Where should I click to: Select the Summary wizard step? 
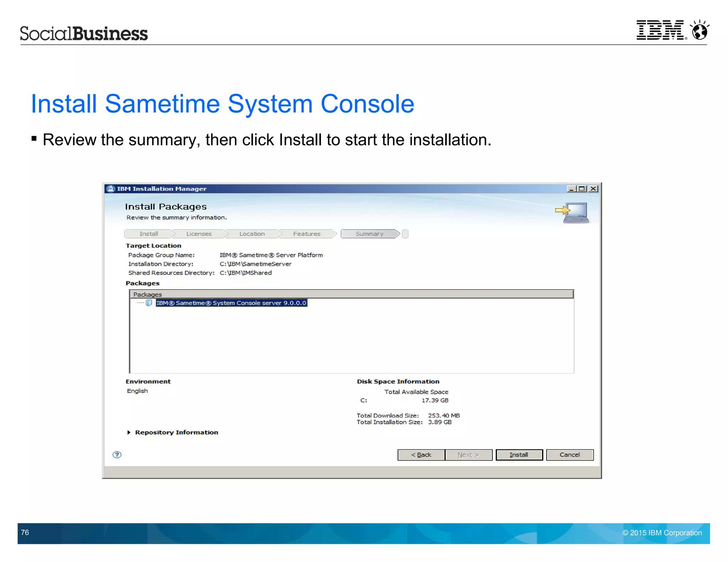pos(370,234)
